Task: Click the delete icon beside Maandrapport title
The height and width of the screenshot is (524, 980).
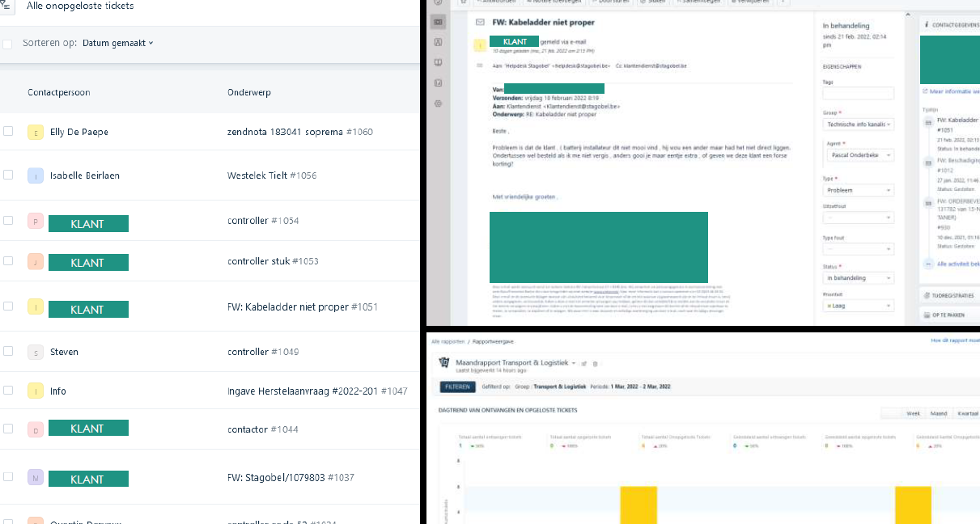Action: pos(596,363)
